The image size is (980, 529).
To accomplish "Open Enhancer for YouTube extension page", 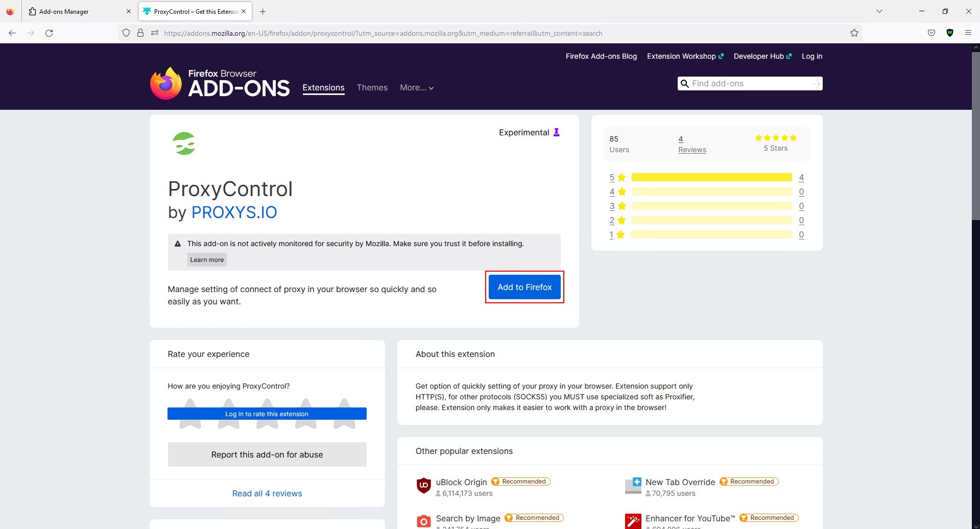I will [x=690, y=518].
